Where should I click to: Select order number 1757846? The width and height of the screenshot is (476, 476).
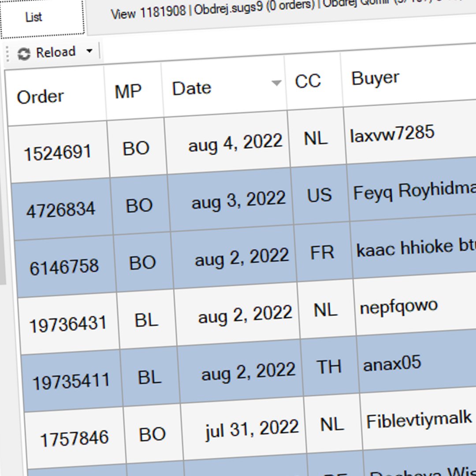click(74, 439)
